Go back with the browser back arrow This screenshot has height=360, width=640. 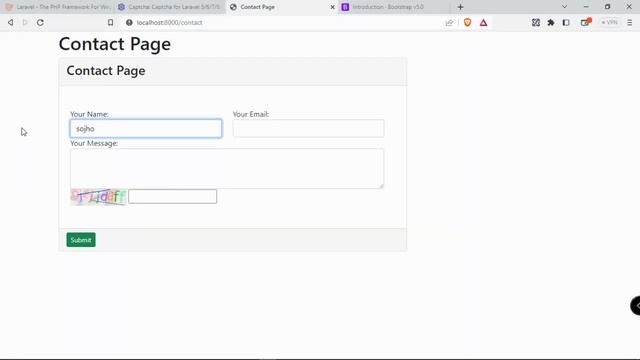coord(11,22)
